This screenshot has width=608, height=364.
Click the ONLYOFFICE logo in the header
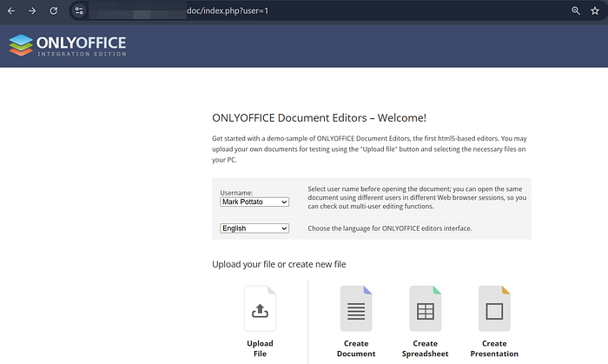(68, 45)
